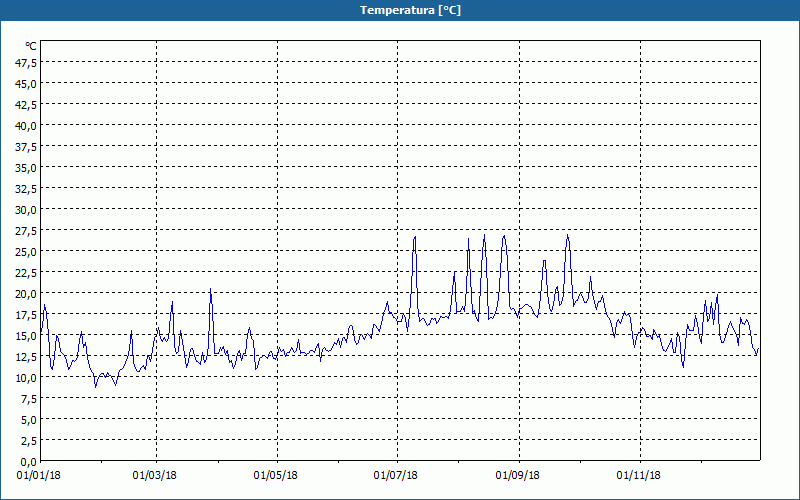The width and height of the screenshot is (800, 500).
Task: Click the 10,0 y-axis label
Action: tap(27, 378)
